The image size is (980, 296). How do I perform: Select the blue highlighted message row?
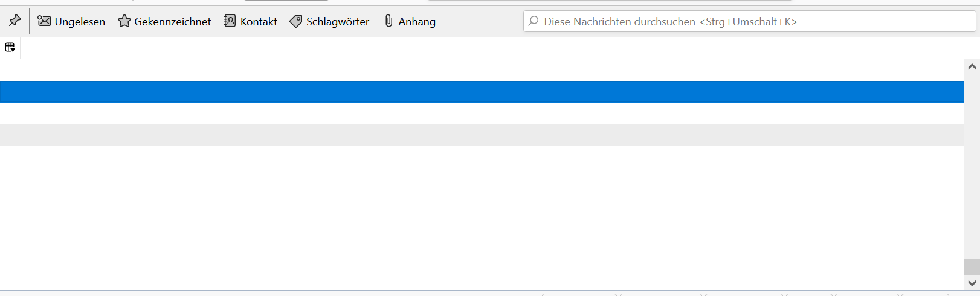coord(482,92)
